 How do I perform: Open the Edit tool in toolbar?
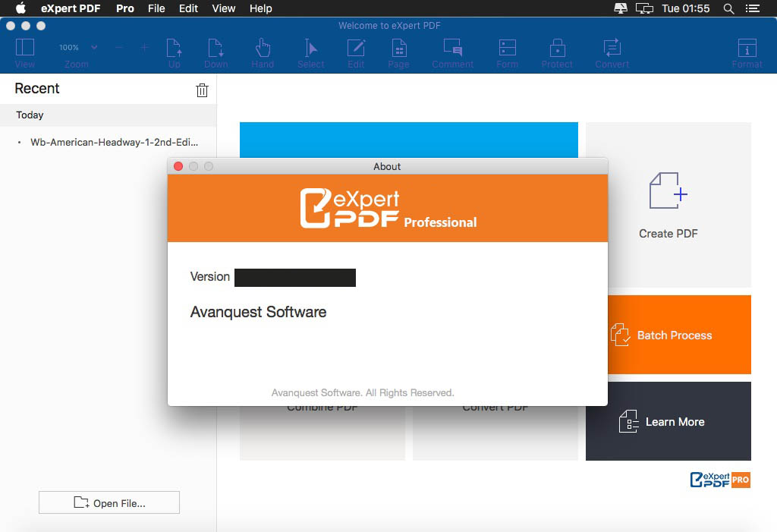tap(356, 48)
